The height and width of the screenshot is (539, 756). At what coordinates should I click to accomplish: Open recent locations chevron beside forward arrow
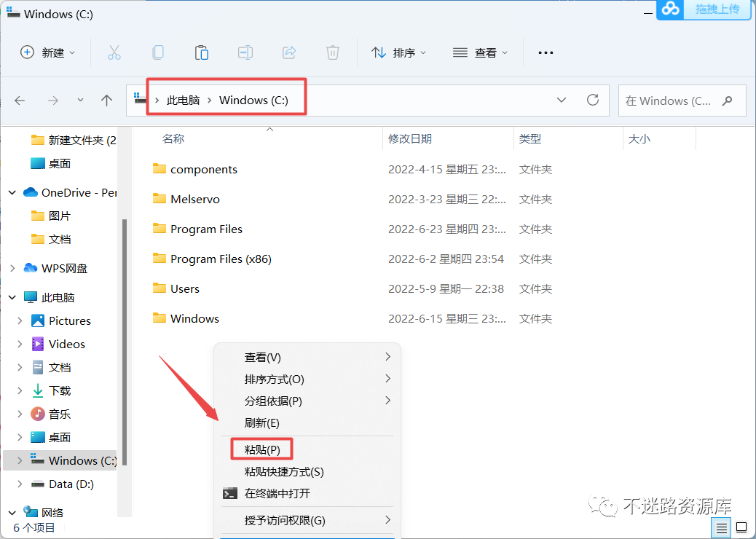coord(80,100)
